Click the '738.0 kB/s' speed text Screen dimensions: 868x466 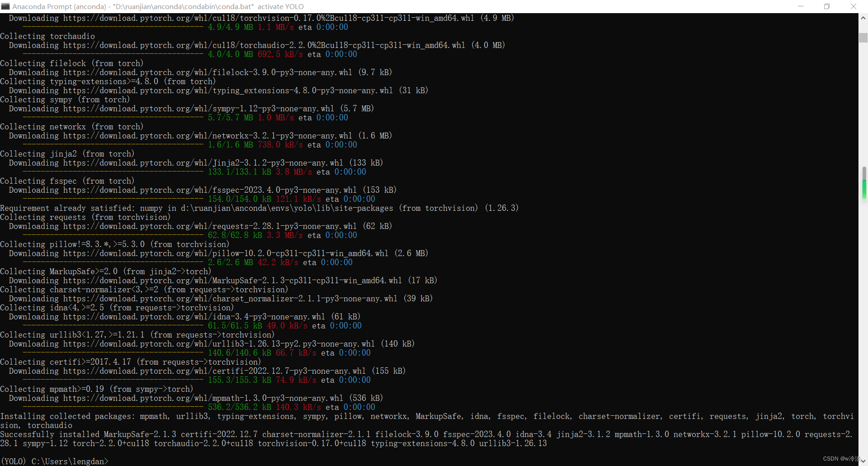click(280, 145)
